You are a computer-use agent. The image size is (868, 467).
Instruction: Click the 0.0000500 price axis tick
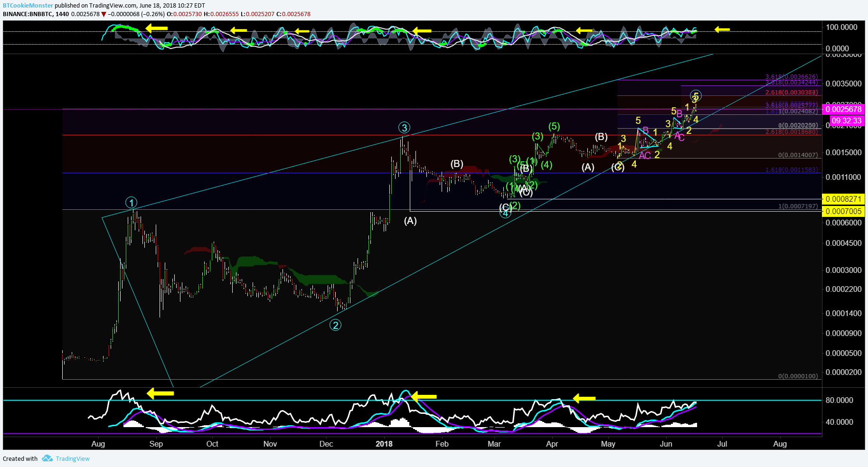[x=843, y=353]
